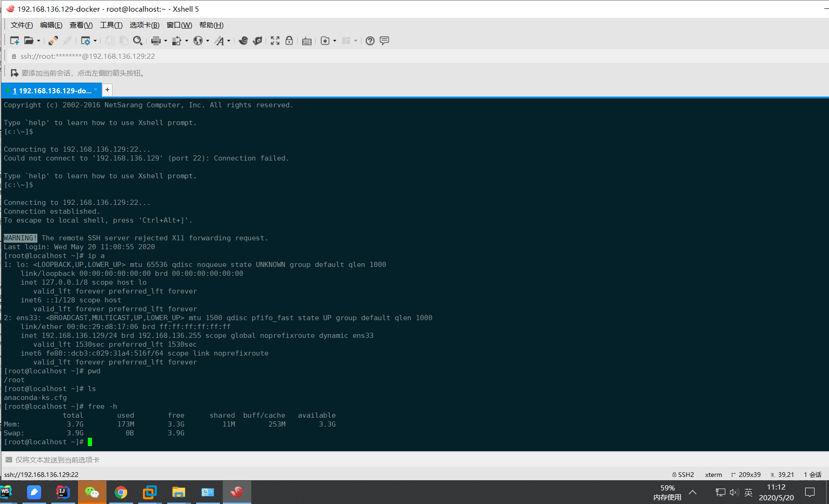Toggle full screen mode icon
Viewport: 829px width, 504px height.
[x=275, y=41]
